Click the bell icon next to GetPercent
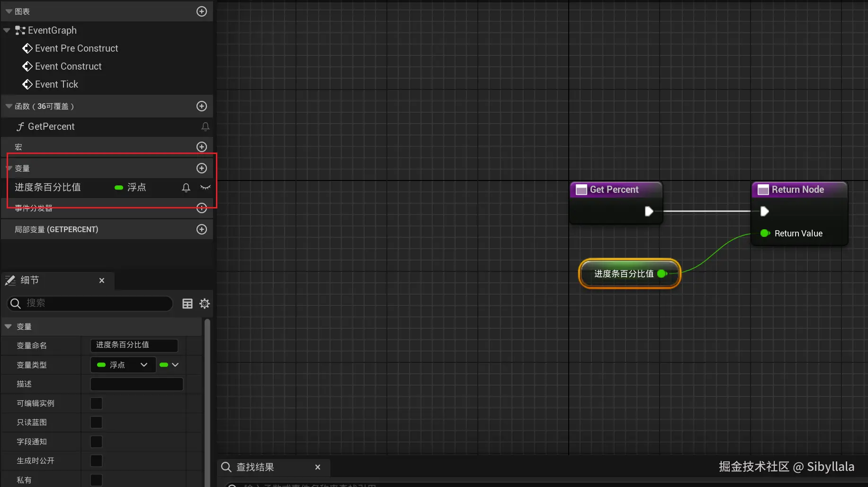Image resolution: width=868 pixels, height=487 pixels. (205, 126)
